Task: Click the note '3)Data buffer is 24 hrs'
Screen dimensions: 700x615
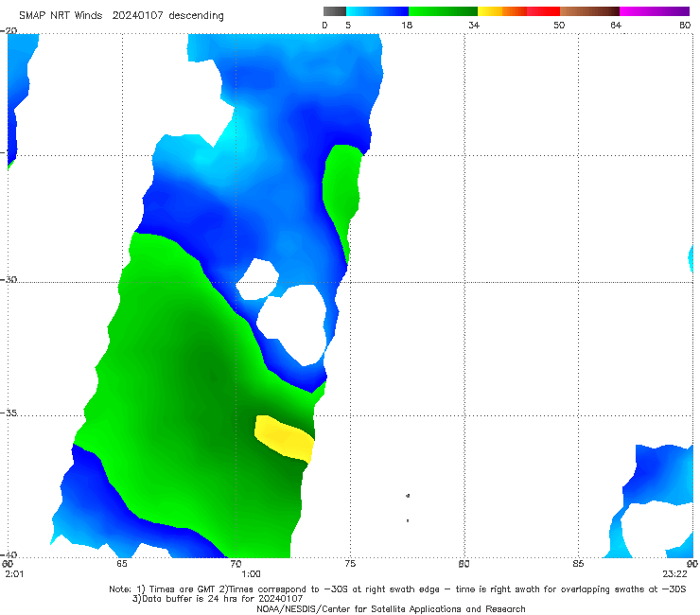Action: click(218, 599)
